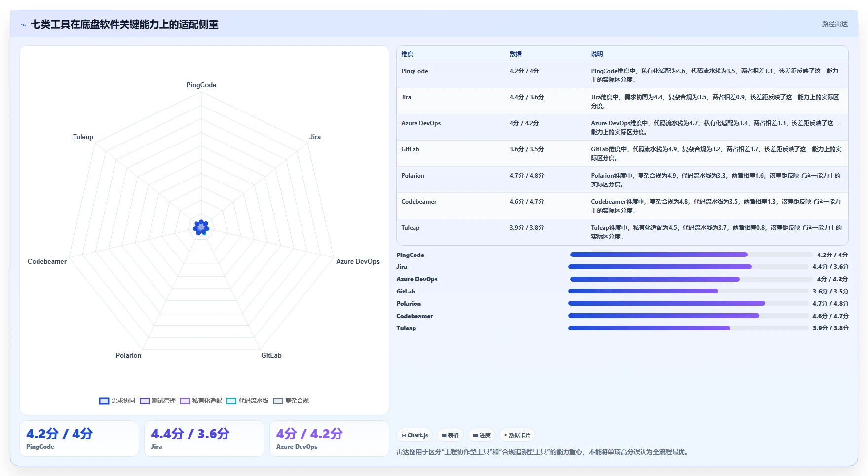The height and width of the screenshot is (476, 868).
Task: Click the Azure DevOps radar axis label
Action: pyautogui.click(x=358, y=261)
